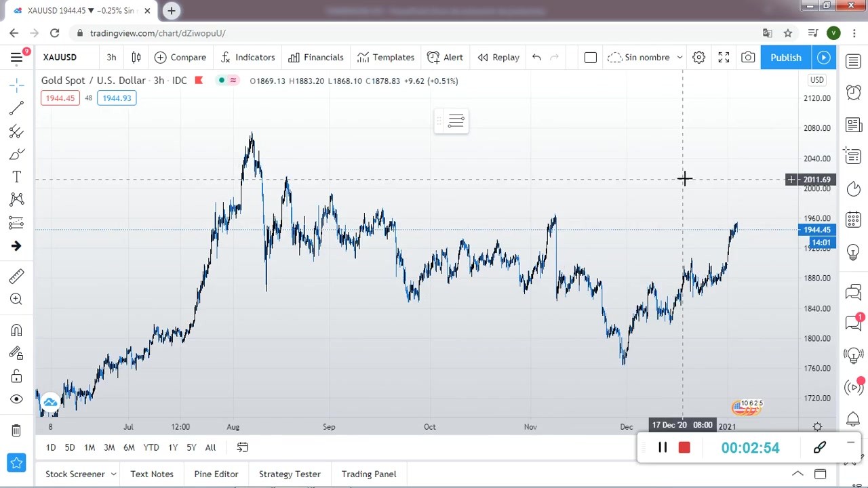The height and width of the screenshot is (488, 868).
Task: Toggle magnet mode for drawings
Action: click(16, 331)
